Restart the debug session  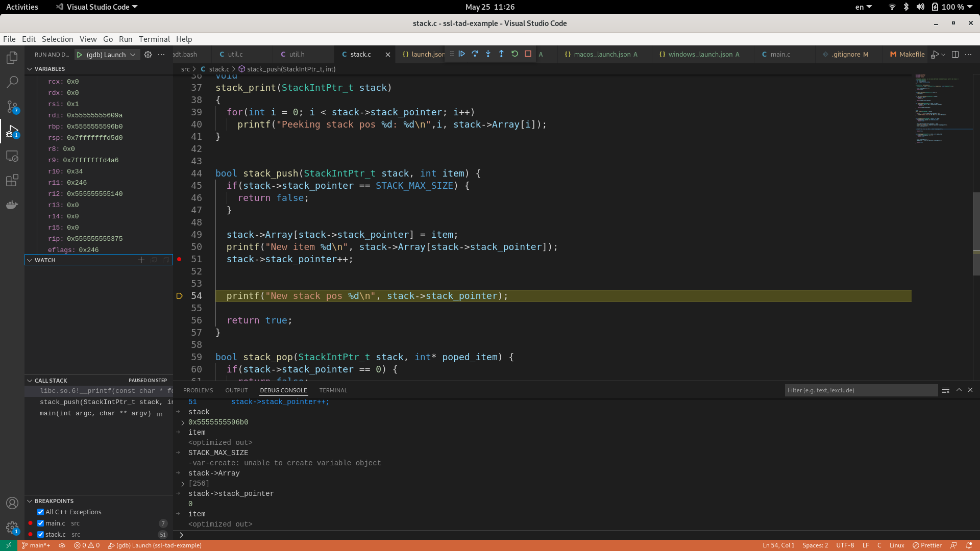tap(514, 54)
